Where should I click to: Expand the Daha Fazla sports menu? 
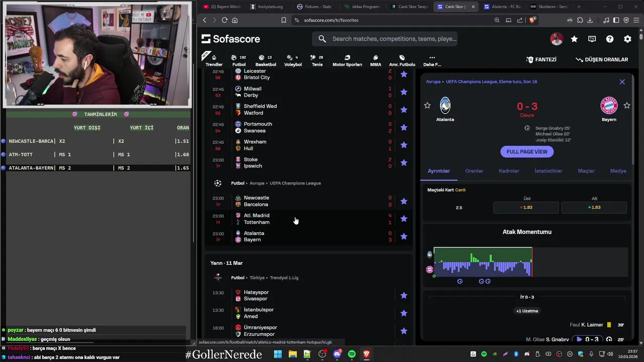click(x=432, y=60)
